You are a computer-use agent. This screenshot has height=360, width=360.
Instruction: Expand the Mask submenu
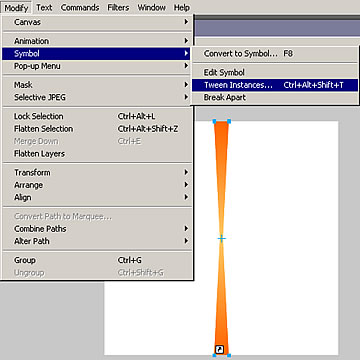(x=96, y=85)
